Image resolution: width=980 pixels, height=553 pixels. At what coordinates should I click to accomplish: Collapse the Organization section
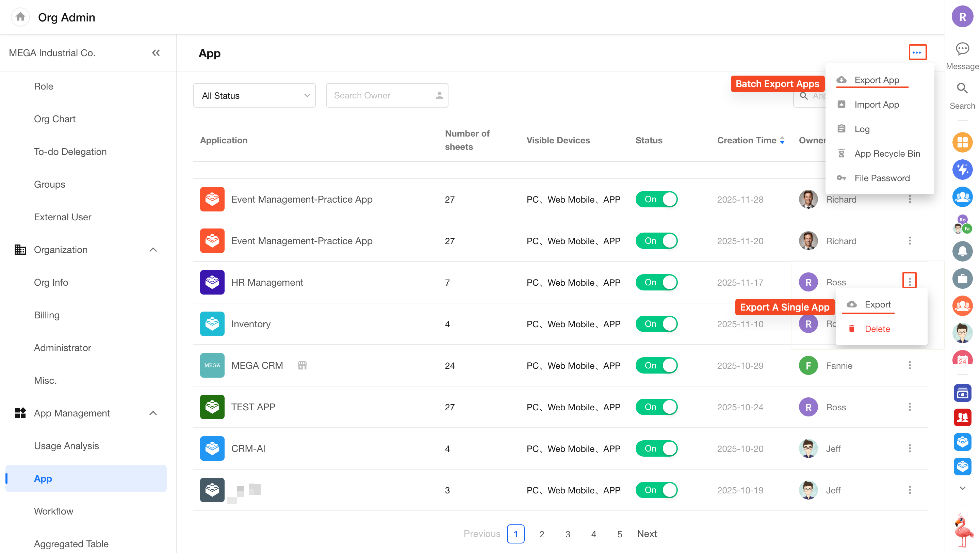tap(153, 250)
